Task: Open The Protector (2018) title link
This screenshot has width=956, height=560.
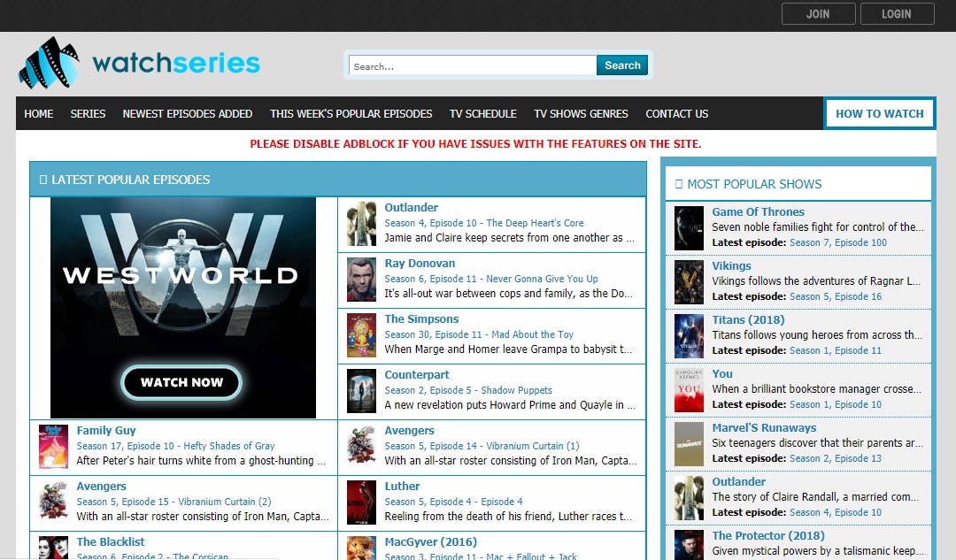Action: click(768, 535)
